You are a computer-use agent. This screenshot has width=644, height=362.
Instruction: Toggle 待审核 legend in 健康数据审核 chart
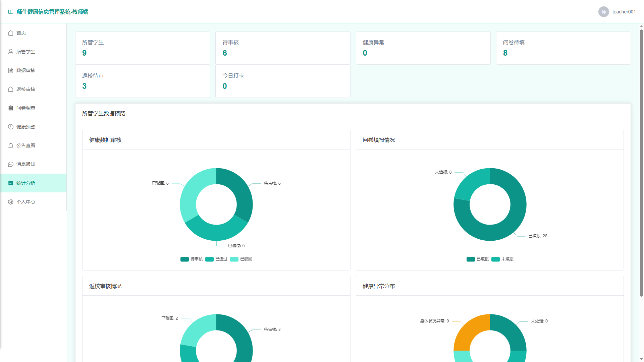click(x=192, y=259)
